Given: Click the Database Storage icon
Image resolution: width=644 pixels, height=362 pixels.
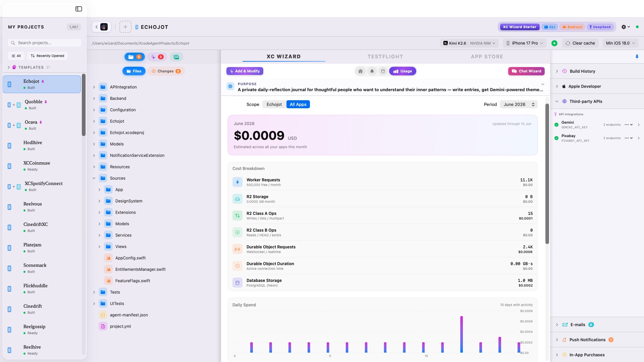Looking at the screenshot, I should pos(237,283).
